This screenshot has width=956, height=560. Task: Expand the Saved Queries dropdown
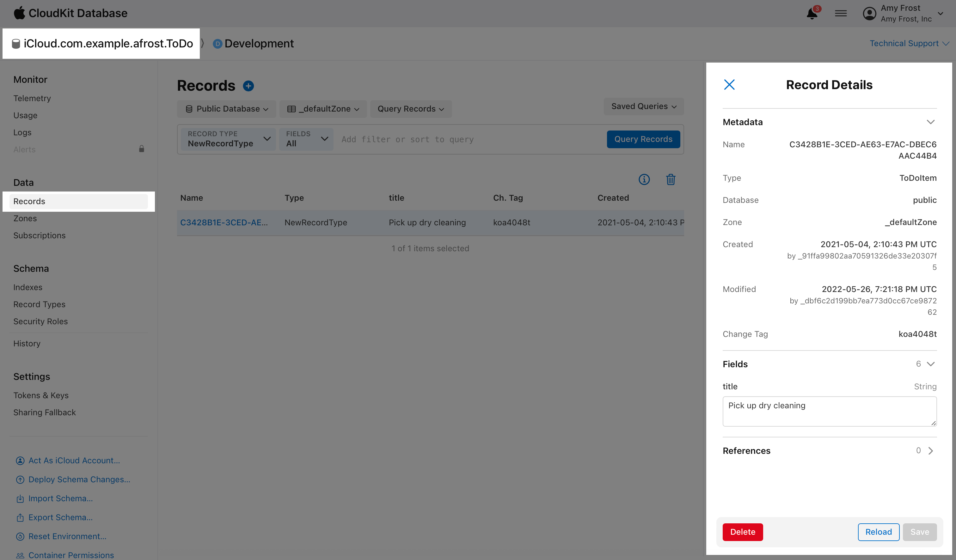643,107
